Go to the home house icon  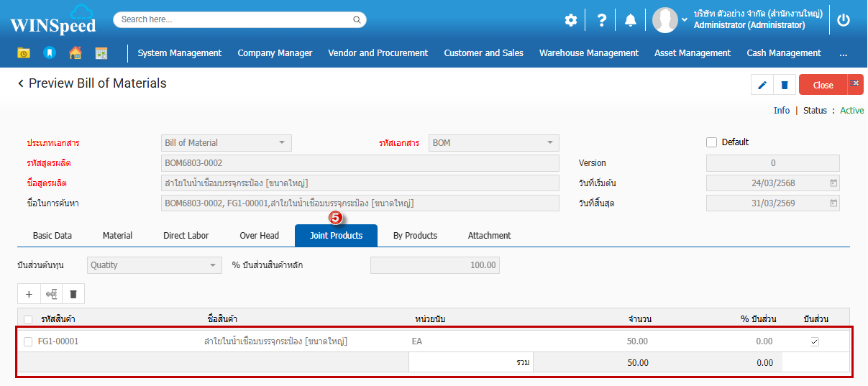tap(76, 53)
